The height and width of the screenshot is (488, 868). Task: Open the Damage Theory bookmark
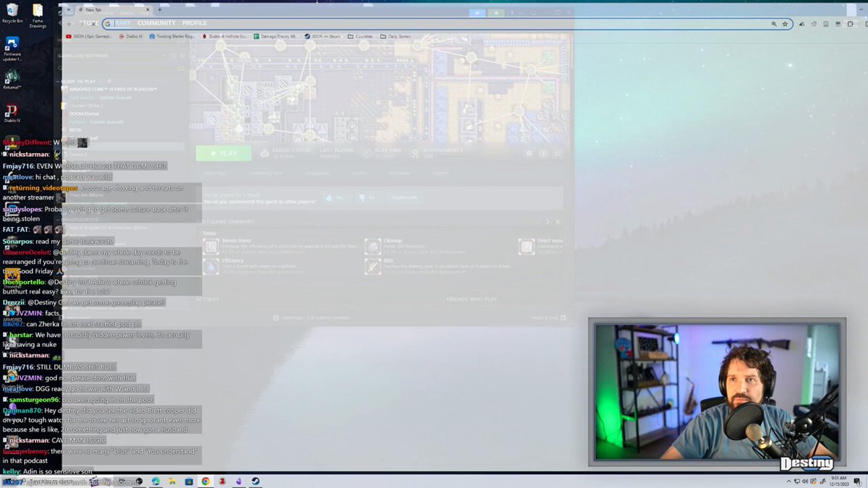pos(275,36)
